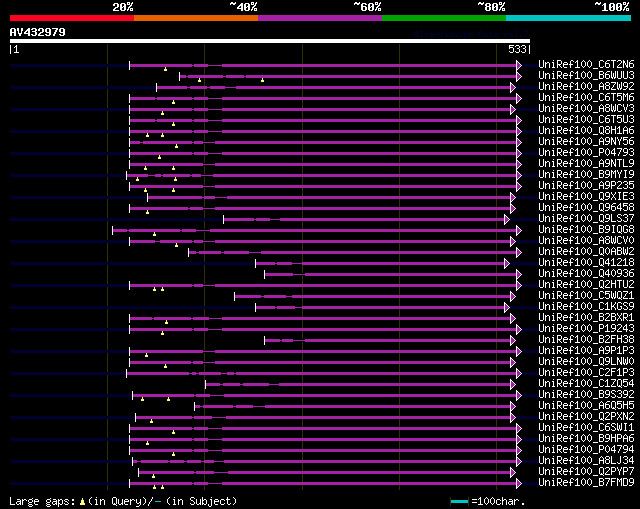Select UniRef100_A9NTL9 hit name
Screen dimensions: 640x509
tap(586, 164)
